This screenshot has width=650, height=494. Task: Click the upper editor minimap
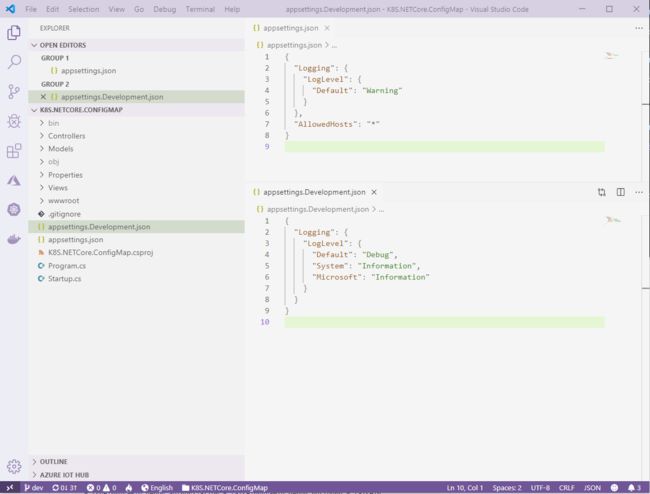coord(612,56)
